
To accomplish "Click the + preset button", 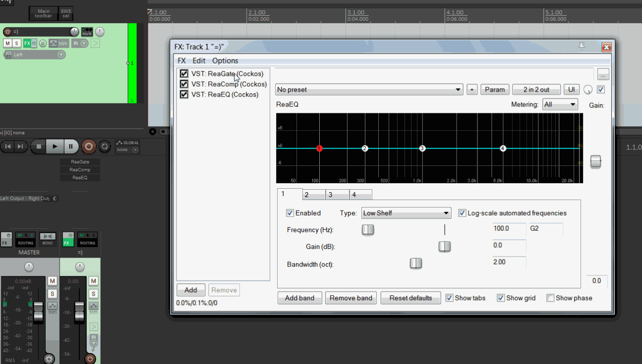I will pyautogui.click(x=472, y=90).
